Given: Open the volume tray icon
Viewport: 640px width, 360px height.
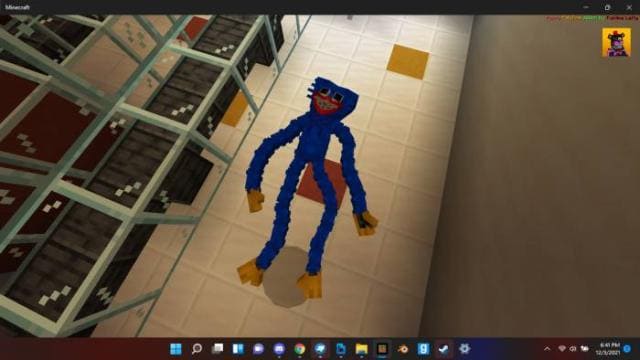Looking at the screenshot, I should pos(573,349).
